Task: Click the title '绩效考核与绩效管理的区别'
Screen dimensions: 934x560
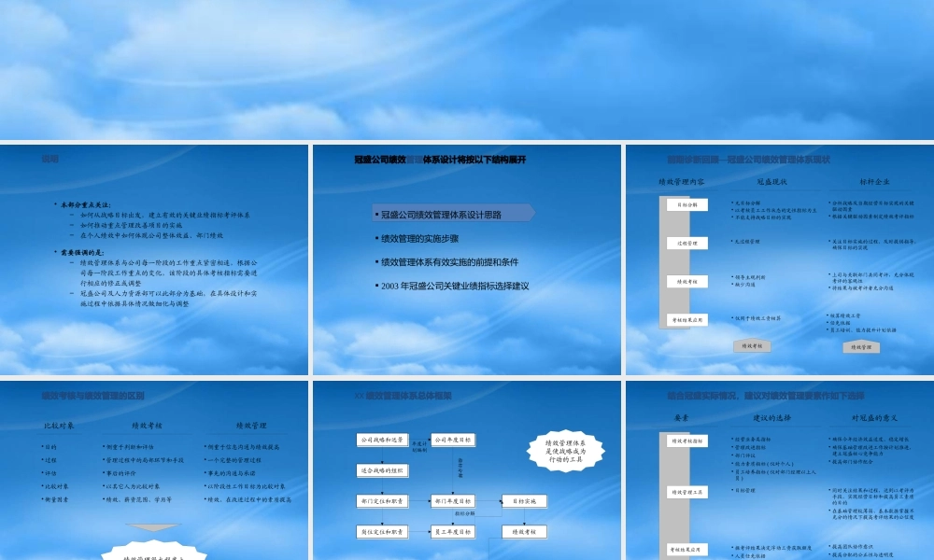Action: [x=92, y=396]
